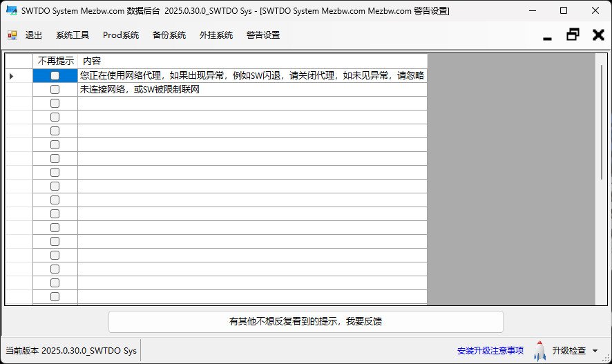
Task: Click the 内容 column header
Action: [x=252, y=61]
